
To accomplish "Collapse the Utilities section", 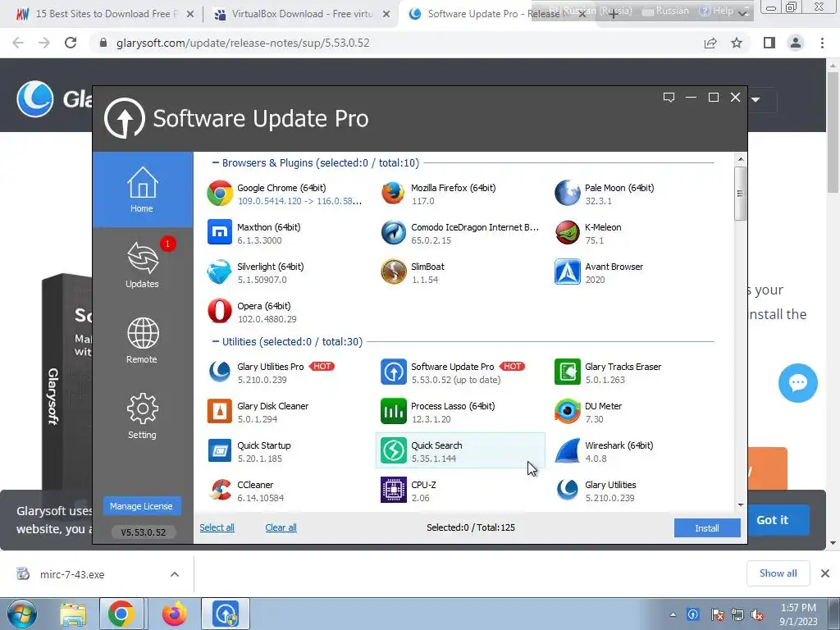I will 216,342.
